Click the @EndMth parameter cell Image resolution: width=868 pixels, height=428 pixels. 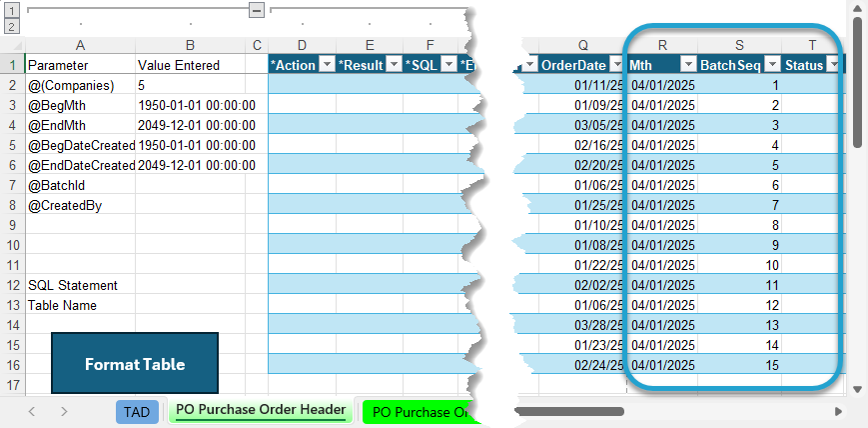coord(80,125)
